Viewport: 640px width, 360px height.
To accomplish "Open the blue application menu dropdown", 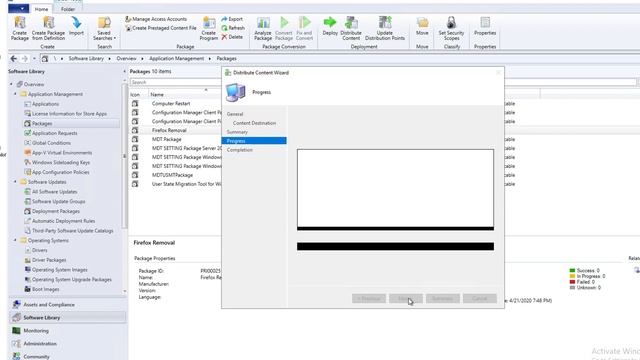I will click(x=18, y=9).
